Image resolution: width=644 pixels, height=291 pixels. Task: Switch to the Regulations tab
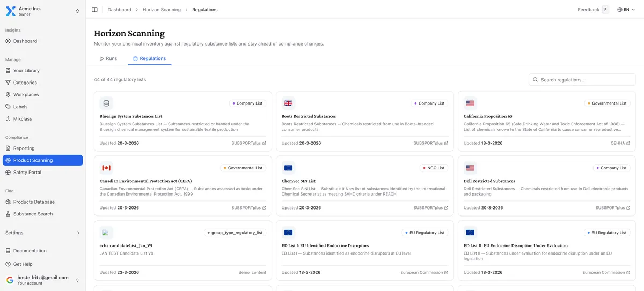coord(150,58)
